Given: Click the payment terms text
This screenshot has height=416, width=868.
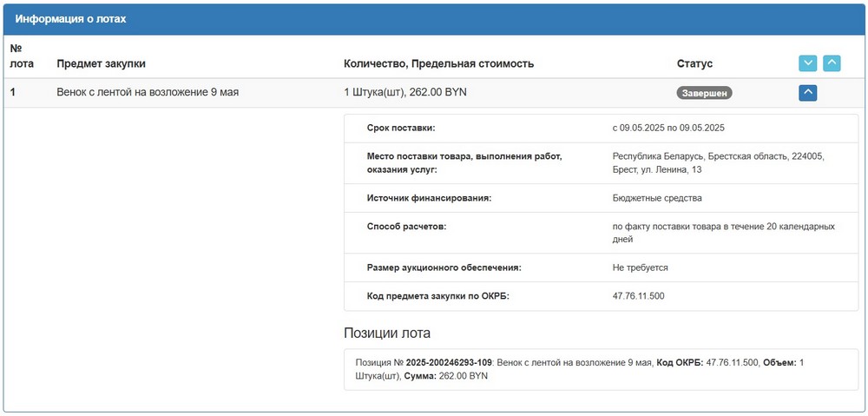Looking at the screenshot, I should point(723,233).
